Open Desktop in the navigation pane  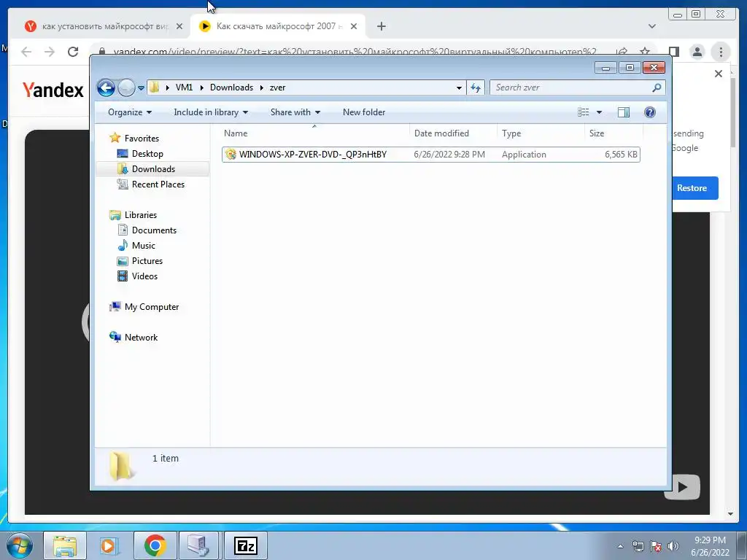point(147,154)
